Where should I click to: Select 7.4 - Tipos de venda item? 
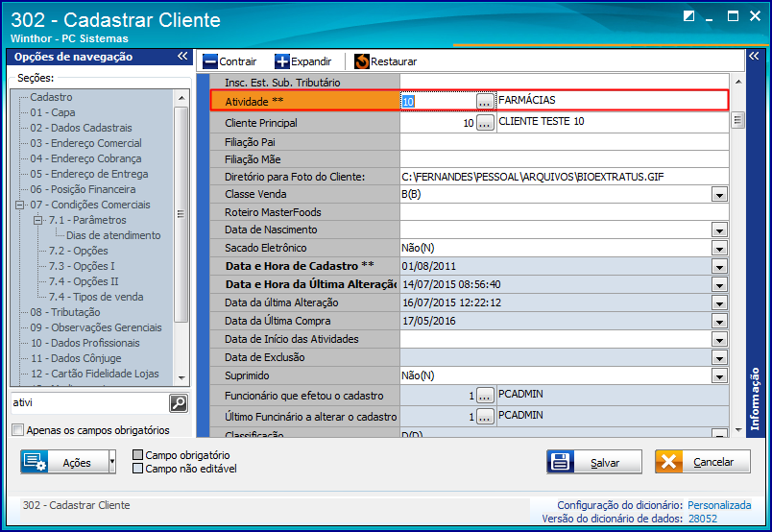(x=96, y=297)
